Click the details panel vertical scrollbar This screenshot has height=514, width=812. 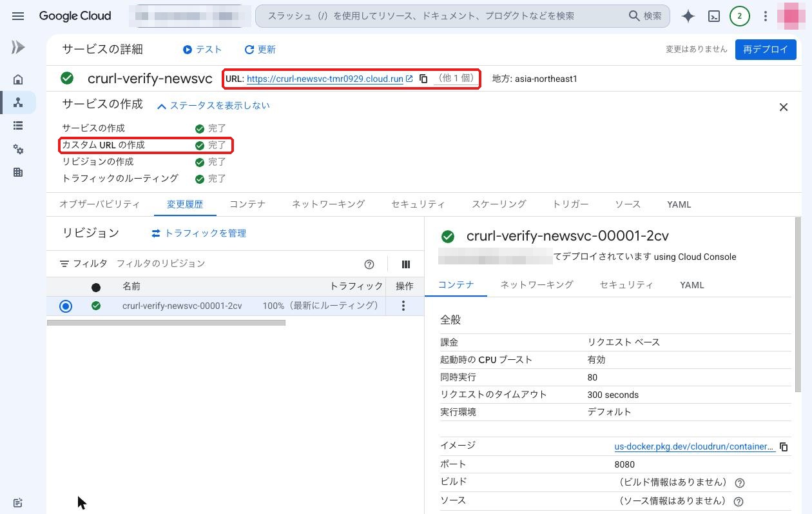(x=798, y=304)
